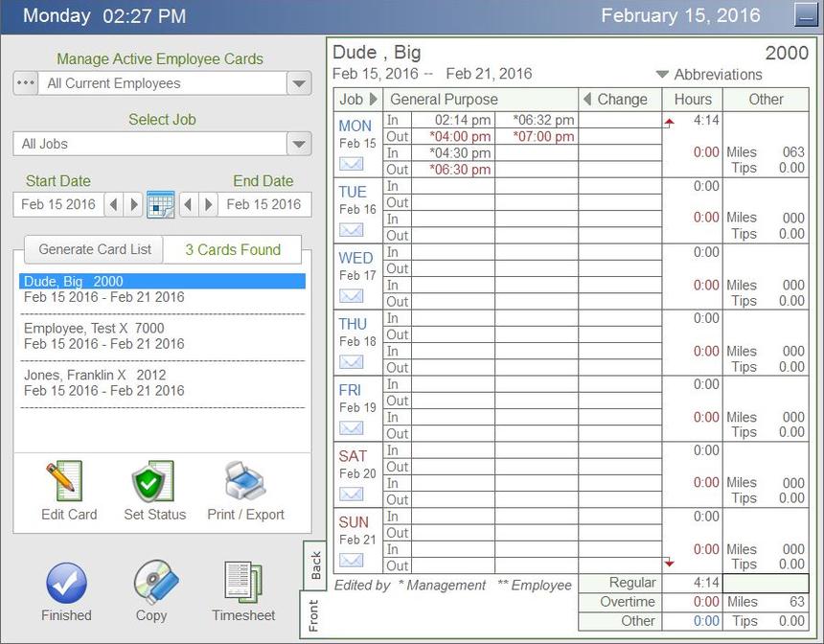
Task: Select the Front card tab
Action: tap(316, 612)
